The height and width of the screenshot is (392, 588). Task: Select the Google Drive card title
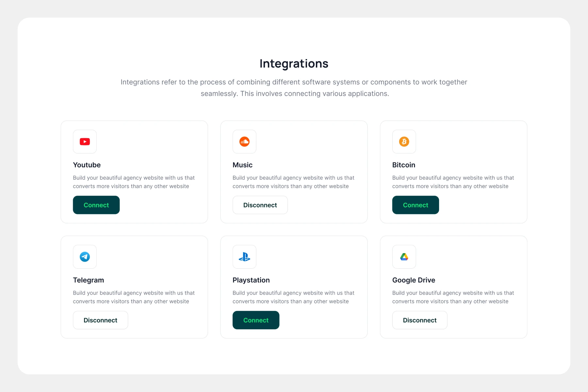click(414, 280)
